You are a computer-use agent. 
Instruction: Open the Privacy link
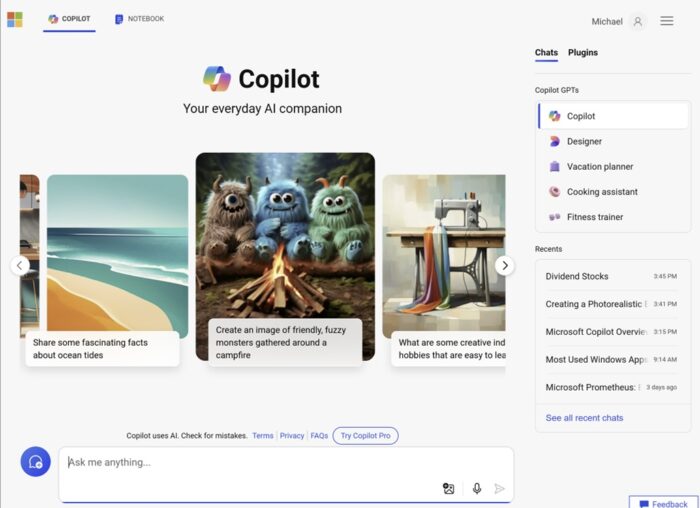(x=292, y=436)
